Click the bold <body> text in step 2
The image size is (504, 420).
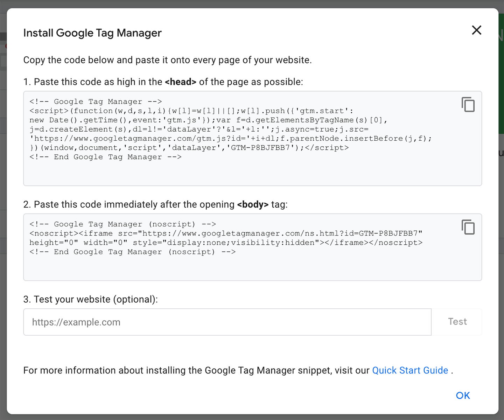click(x=253, y=204)
